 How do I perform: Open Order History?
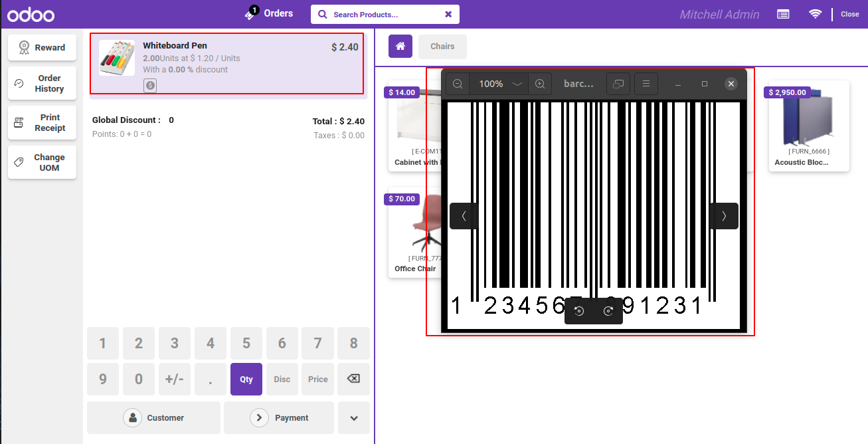(x=42, y=83)
